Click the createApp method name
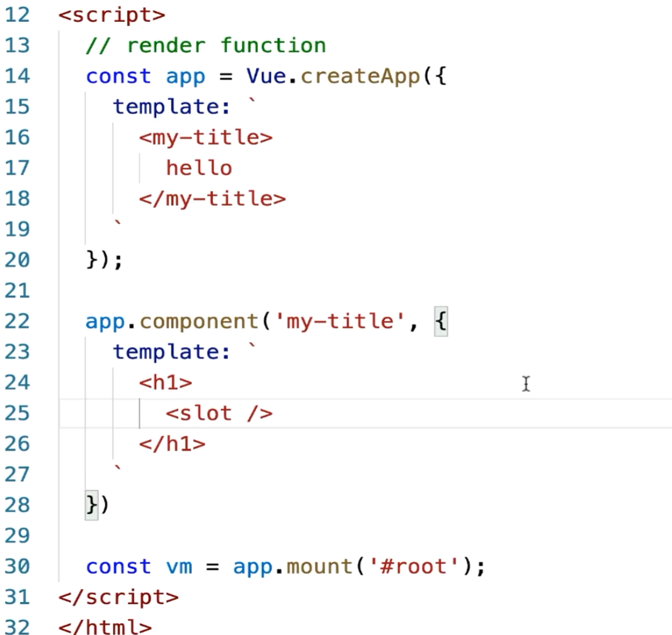 pos(360,77)
